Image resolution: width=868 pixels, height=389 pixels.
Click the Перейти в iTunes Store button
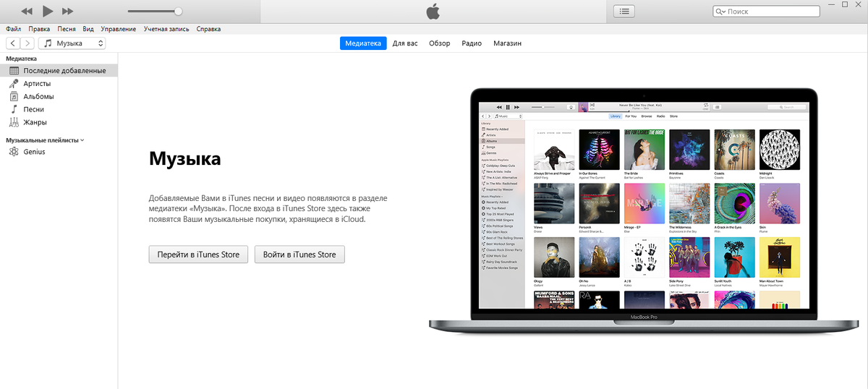click(x=199, y=255)
